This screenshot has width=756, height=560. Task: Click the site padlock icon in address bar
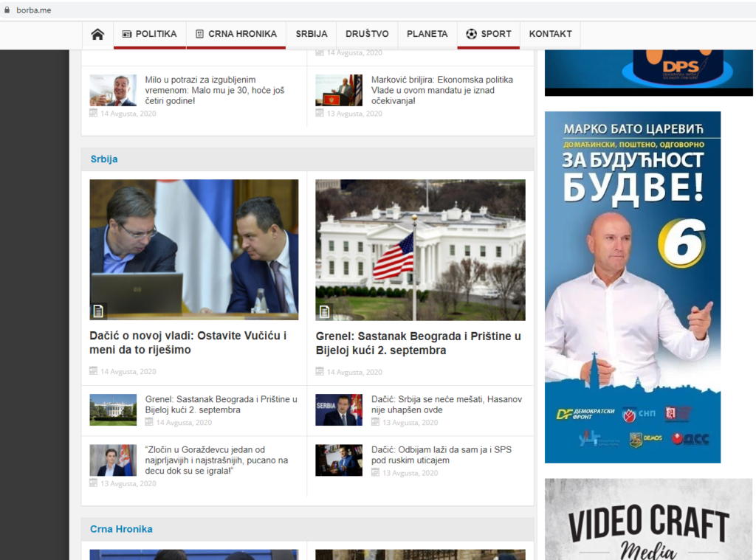coord(7,10)
